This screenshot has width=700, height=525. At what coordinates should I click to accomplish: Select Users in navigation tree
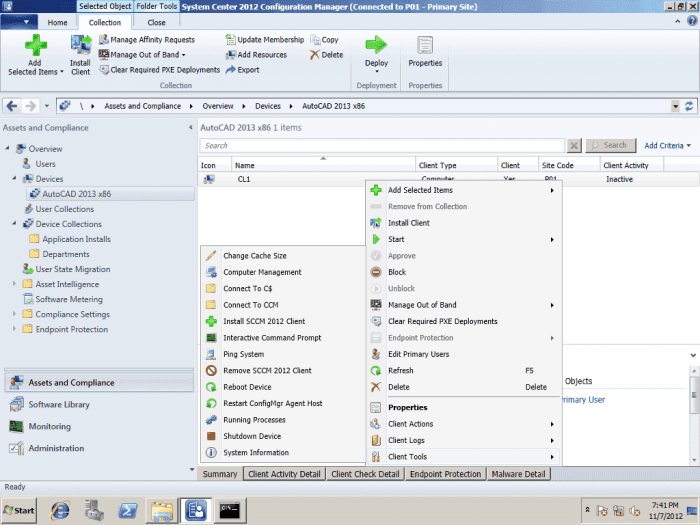46,164
